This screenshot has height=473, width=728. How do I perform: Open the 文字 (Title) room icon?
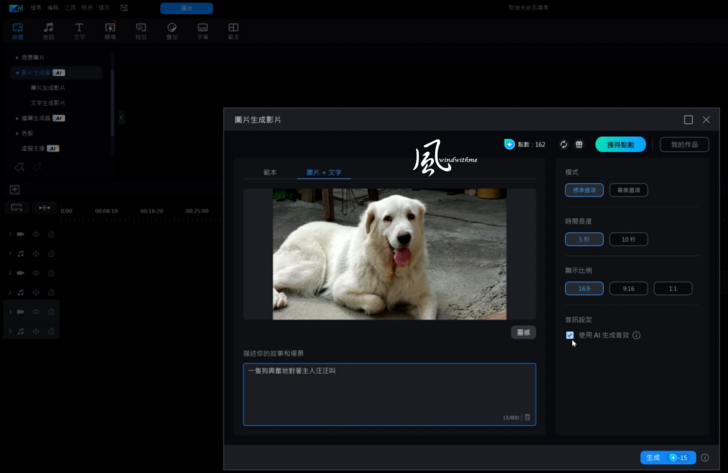click(x=79, y=30)
